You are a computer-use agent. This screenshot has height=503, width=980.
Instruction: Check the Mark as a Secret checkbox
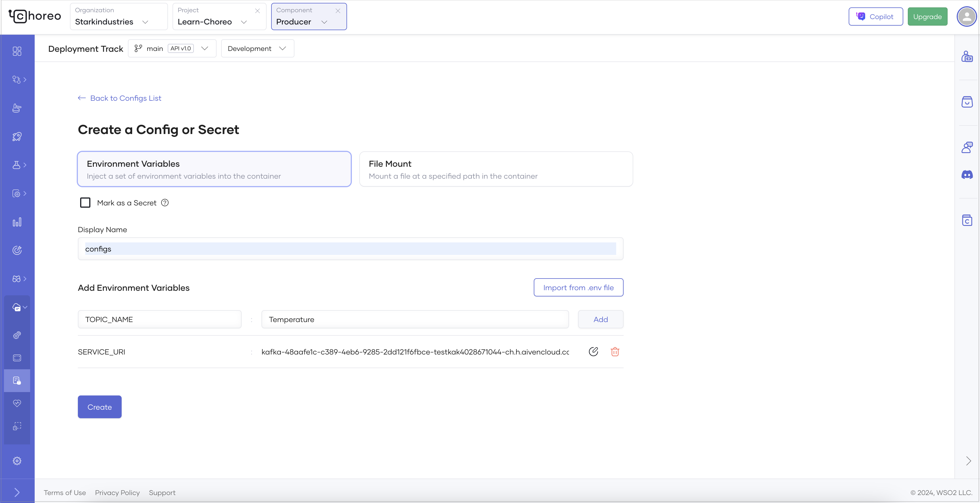(x=85, y=203)
